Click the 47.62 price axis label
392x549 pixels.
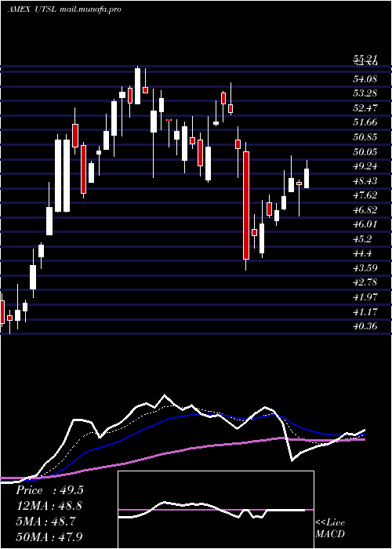click(x=365, y=195)
